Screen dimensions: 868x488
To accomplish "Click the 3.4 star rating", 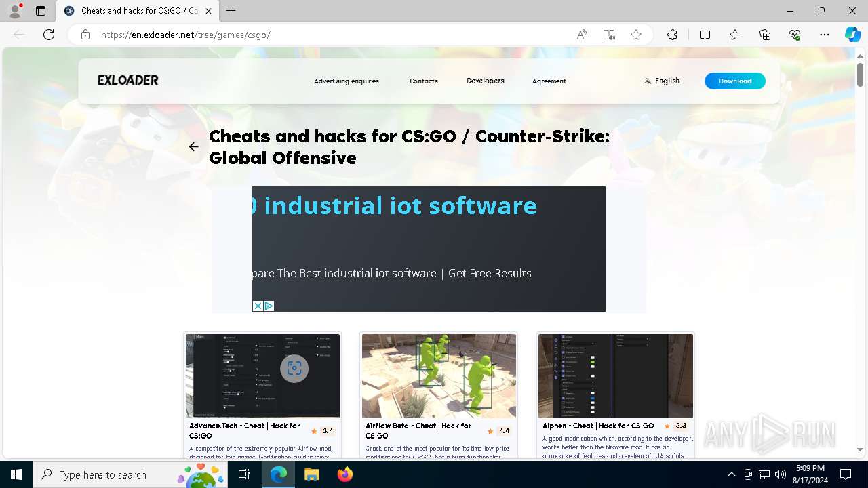I will click(323, 431).
